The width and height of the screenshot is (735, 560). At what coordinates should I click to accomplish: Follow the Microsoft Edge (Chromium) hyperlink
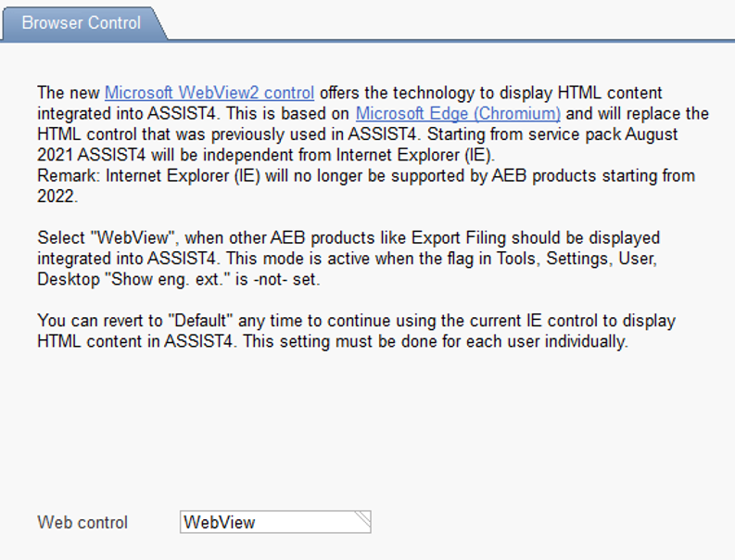pyautogui.click(x=458, y=114)
